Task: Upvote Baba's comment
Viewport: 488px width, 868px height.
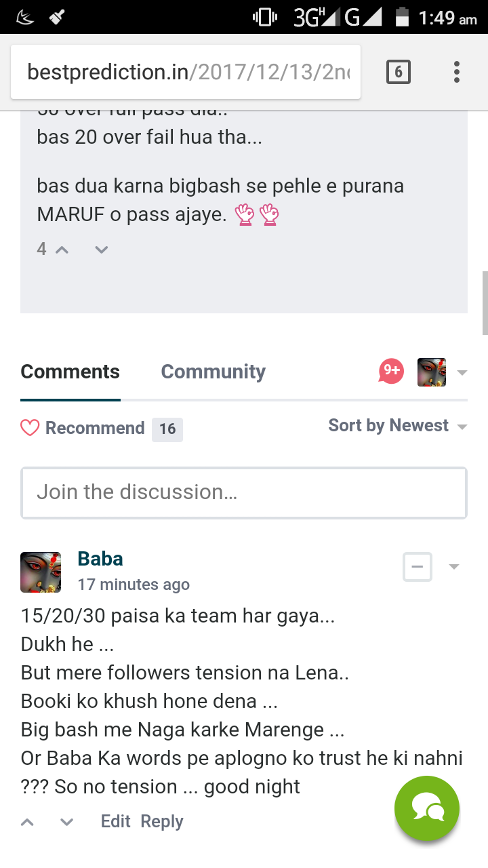Action: pyautogui.click(x=27, y=822)
